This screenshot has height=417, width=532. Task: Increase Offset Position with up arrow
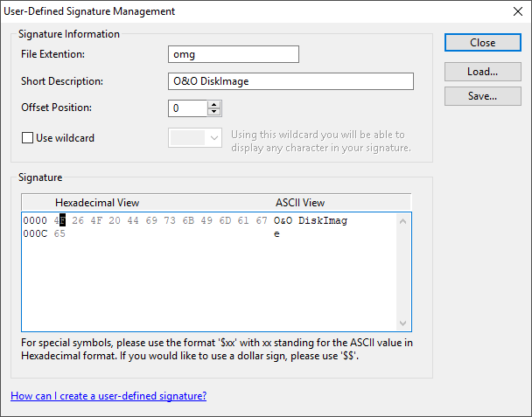click(214, 104)
